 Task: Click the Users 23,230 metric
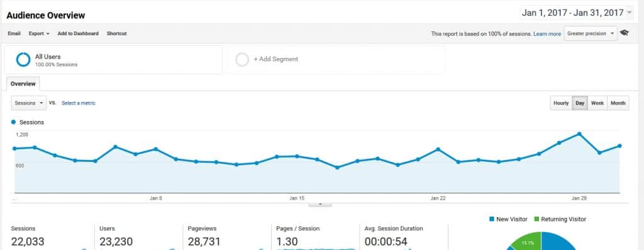click(x=116, y=236)
